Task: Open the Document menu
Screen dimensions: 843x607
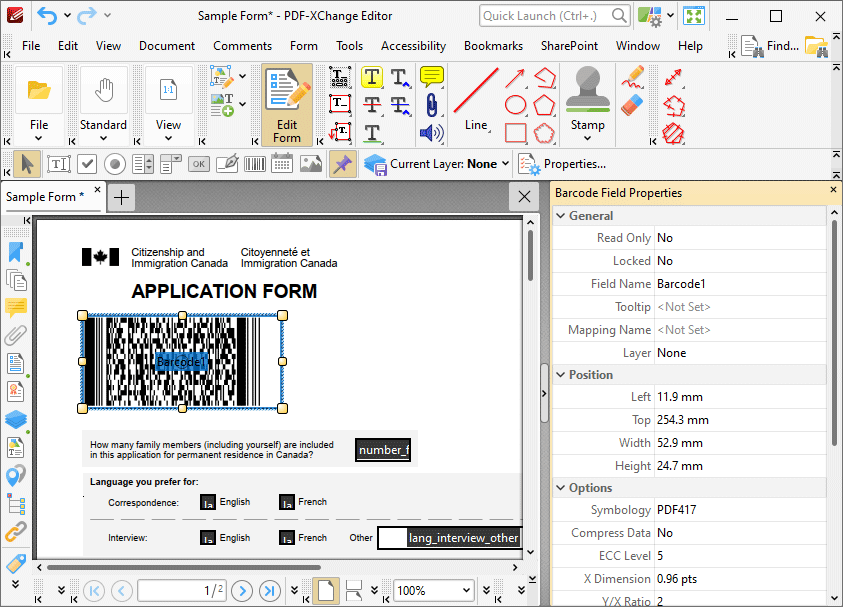Action: tap(167, 46)
